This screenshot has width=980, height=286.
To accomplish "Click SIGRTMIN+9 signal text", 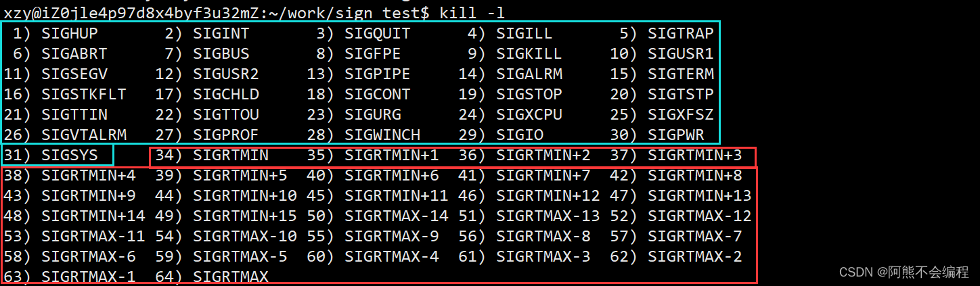I will point(89,196).
